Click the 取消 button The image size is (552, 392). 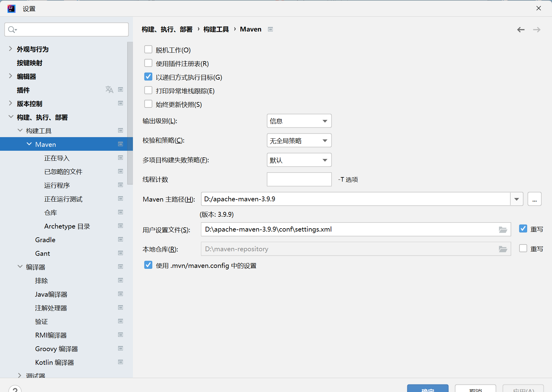click(x=475, y=388)
